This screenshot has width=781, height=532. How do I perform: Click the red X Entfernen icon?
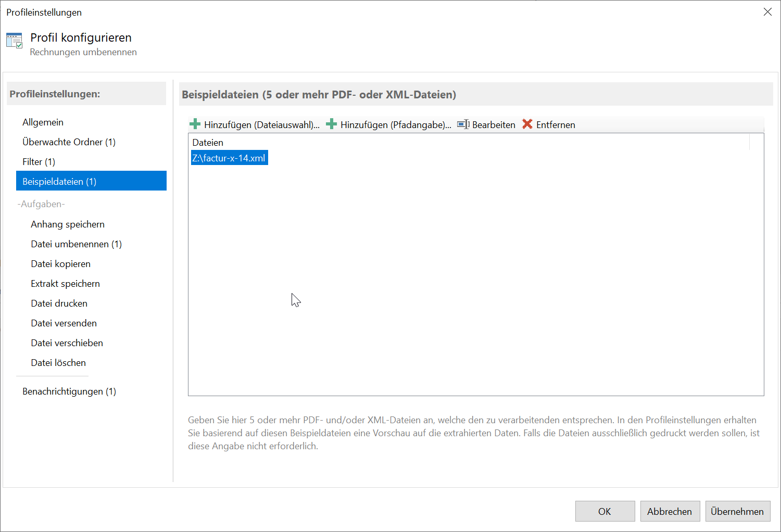click(527, 124)
